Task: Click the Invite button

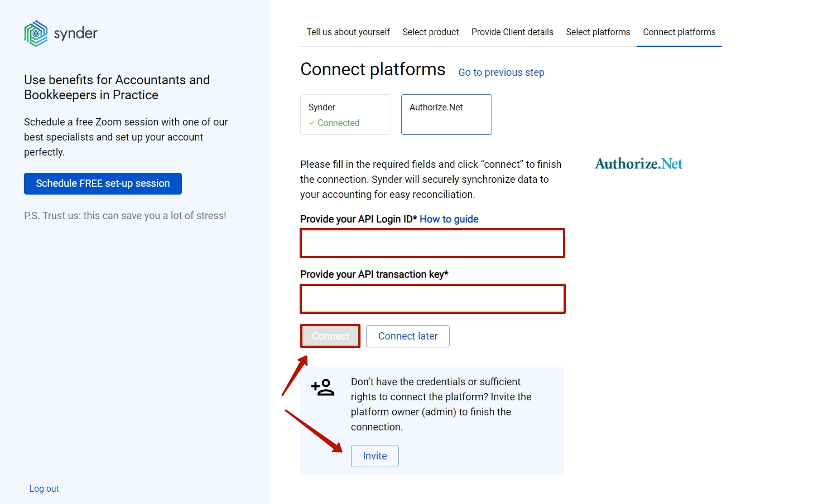Action: coord(374,455)
